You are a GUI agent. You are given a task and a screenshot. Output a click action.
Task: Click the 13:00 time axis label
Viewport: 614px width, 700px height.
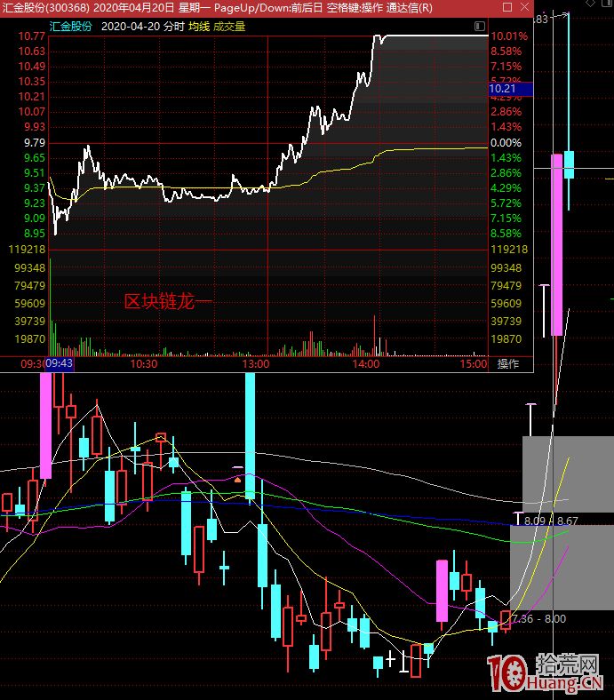[x=255, y=364]
